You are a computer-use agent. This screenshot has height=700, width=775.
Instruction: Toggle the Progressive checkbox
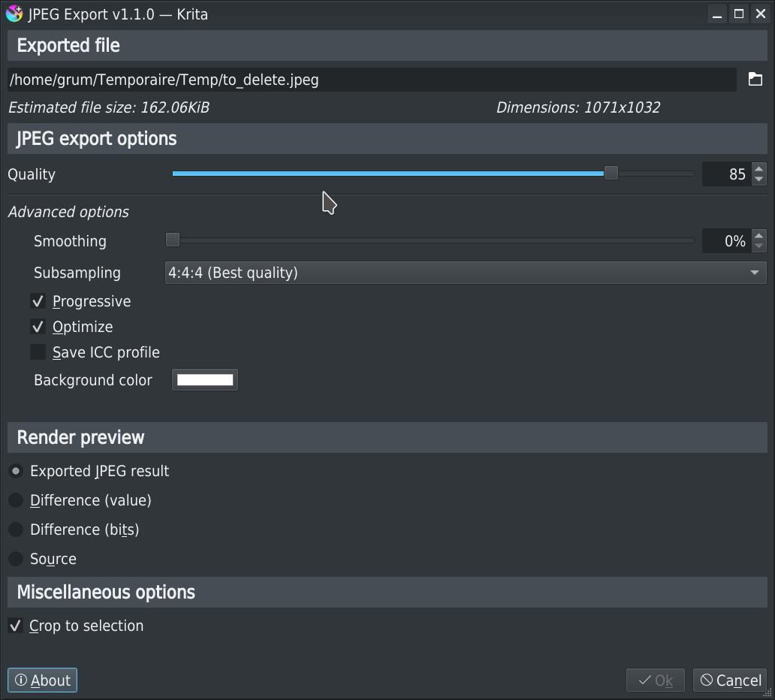tap(38, 301)
